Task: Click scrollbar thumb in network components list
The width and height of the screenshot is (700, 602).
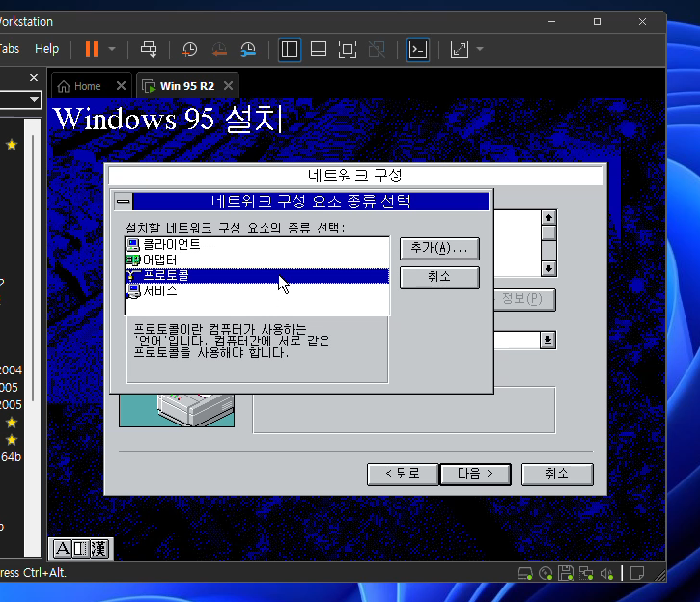Action: pos(548,233)
